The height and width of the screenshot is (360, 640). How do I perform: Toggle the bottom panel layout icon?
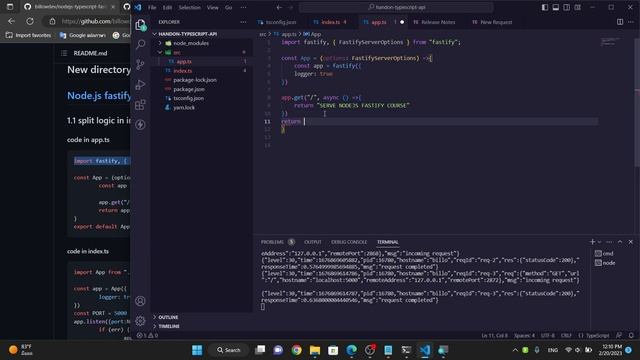(556, 7)
